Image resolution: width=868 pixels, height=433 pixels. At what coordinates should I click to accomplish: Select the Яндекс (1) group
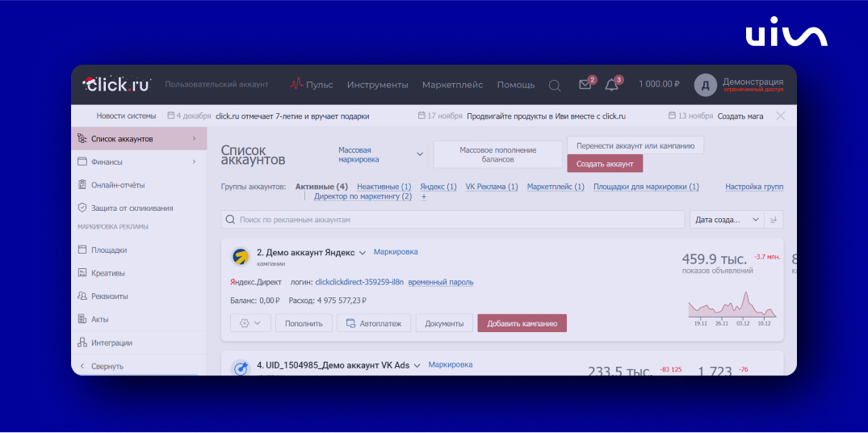[x=438, y=187]
